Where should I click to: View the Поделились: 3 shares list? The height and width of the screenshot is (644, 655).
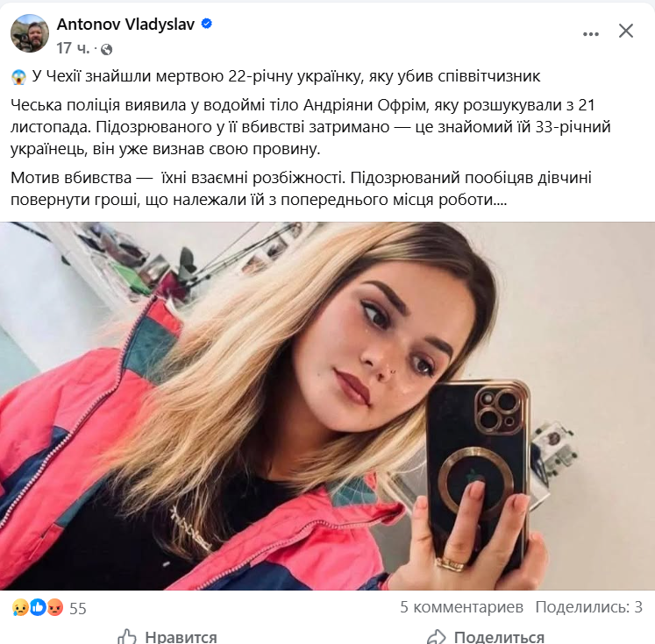click(589, 607)
